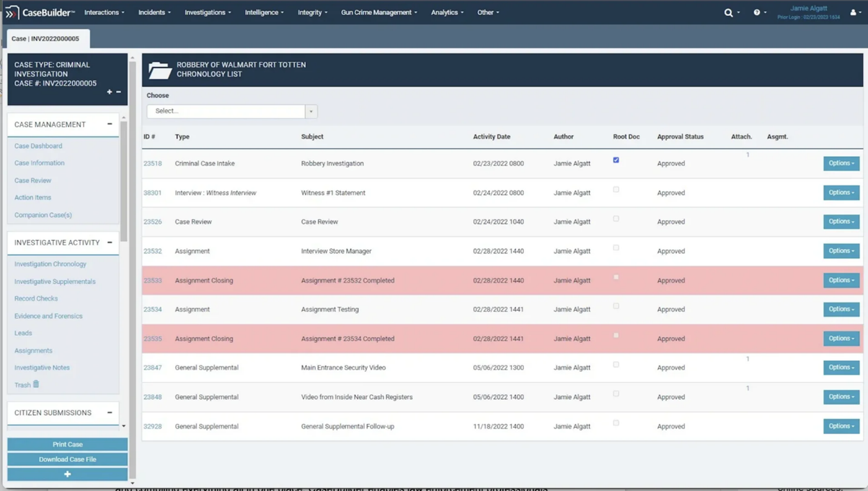
Task: Open the help question mark menu
Action: (757, 12)
